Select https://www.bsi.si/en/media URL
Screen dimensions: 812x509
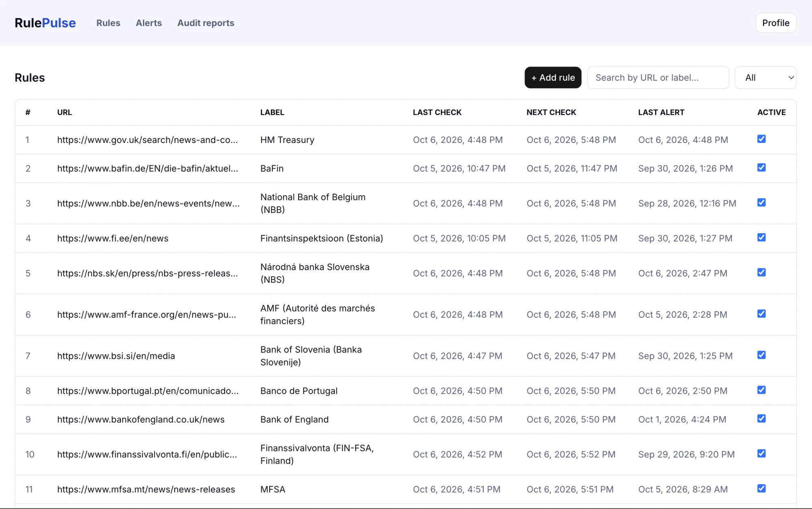click(x=116, y=356)
